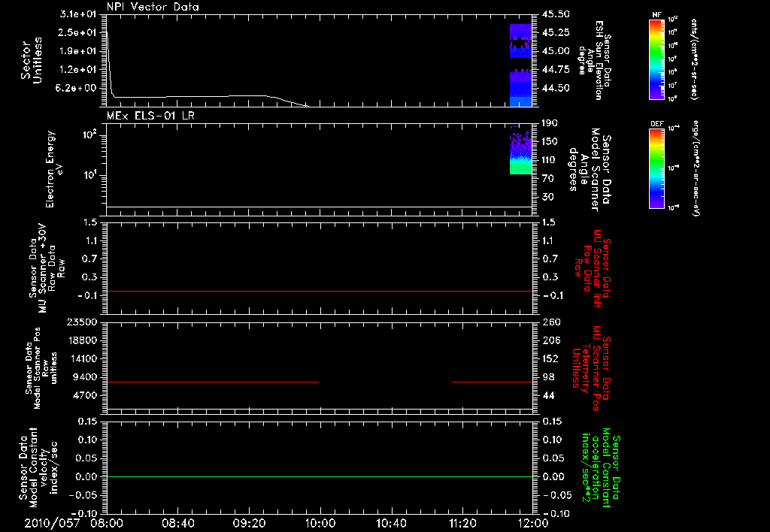Click the '1.2e+01' Sector tick label

point(78,70)
